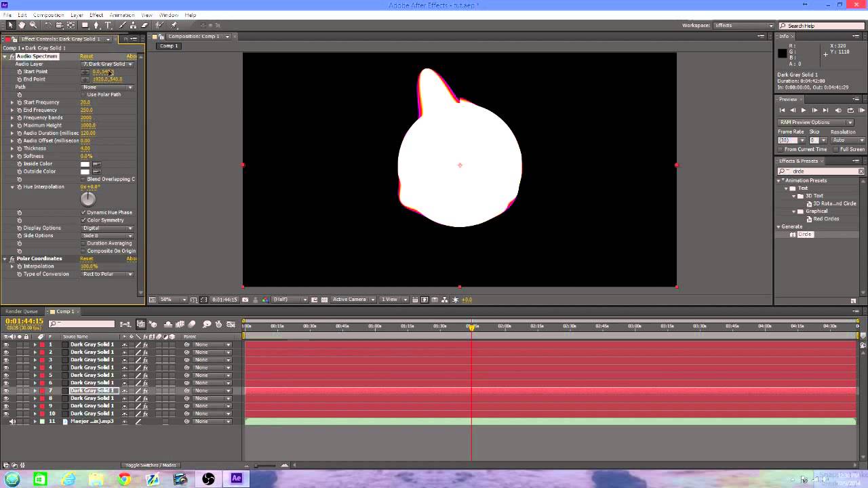Toggle the Motion Blur enable icon in timeline

coord(192,324)
